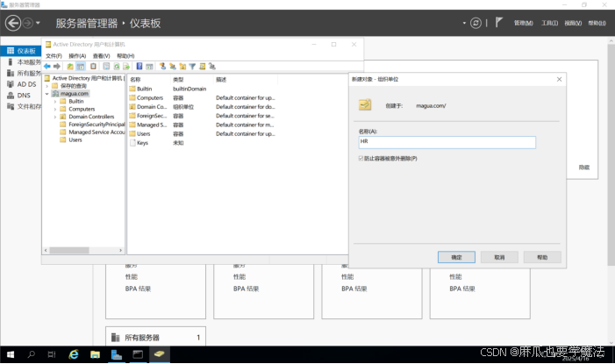Image resolution: width=615 pixels, height=364 pixels.
Task: Expand the Computers tree node
Action: [x=55, y=109]
